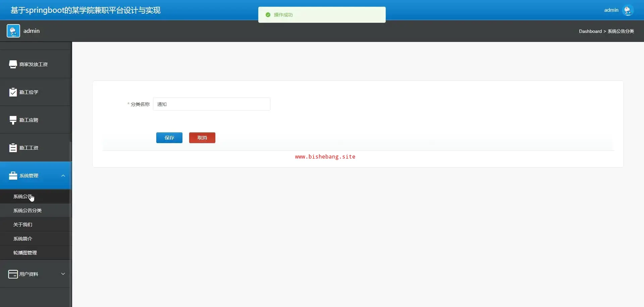
Task: Click the blue 保存 button
Action: pos(169,138)
